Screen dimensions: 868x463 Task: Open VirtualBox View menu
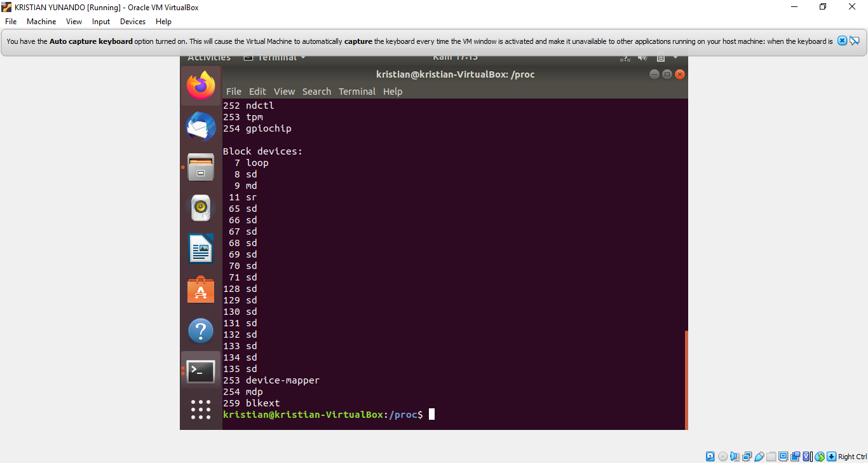click(74, 22)
